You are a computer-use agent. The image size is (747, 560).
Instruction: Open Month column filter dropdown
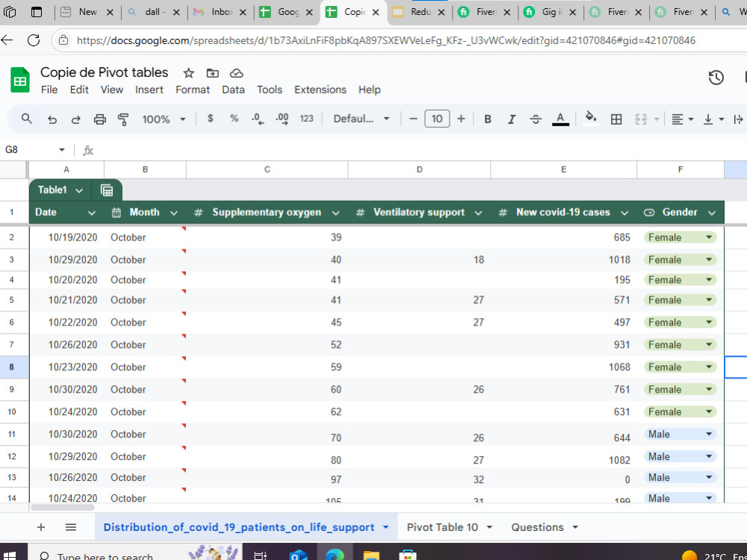pyautogui.click(x=174, y=213)
